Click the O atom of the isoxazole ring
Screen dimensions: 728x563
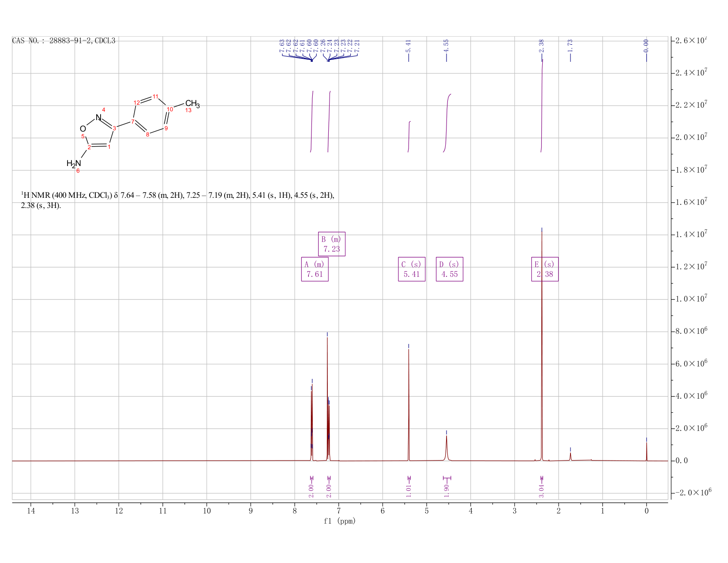83,129
